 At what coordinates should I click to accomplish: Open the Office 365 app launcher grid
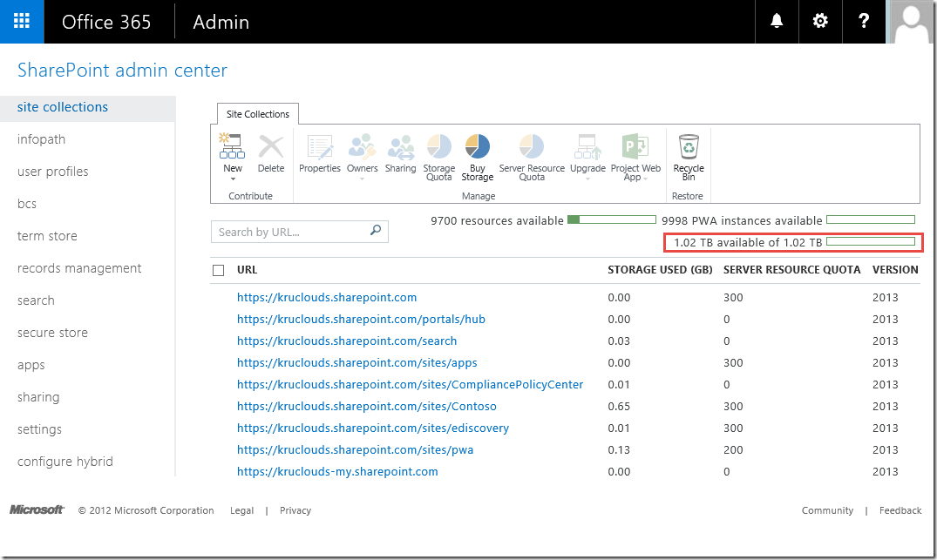pyautogui.click(x=22, y=22)
